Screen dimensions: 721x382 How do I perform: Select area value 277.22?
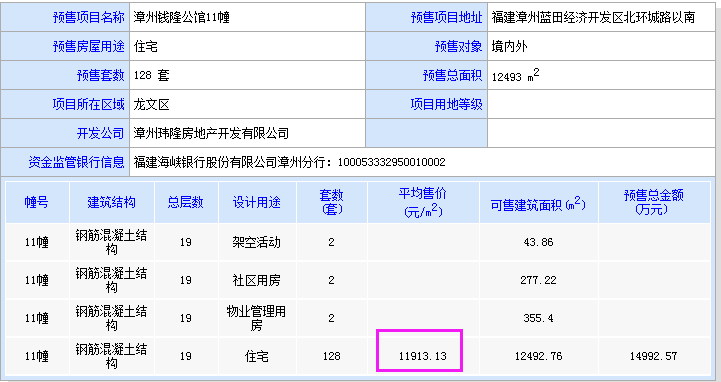538,280
